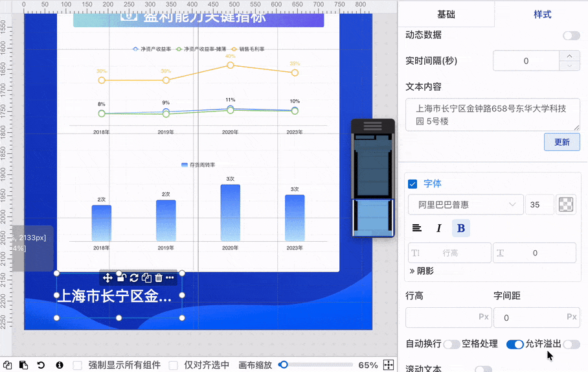Check the 强制显示所有组件 checkbox
Screen dimensions: 588x372
pyautogui.click(x=78, y=366)
